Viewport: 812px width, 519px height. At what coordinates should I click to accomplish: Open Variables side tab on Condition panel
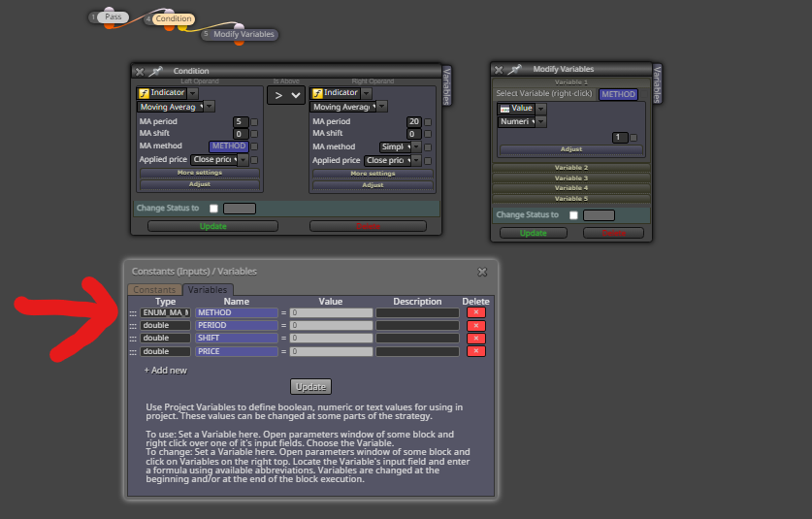tap(447, 85)
